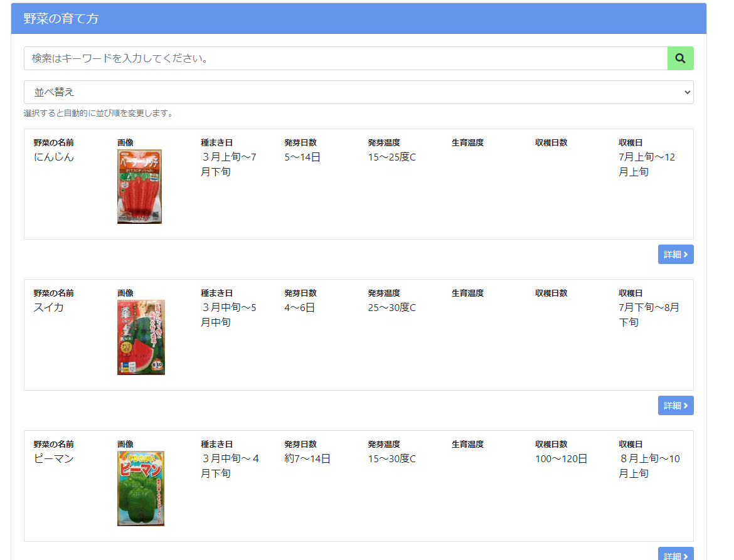The width and height of the screenshot is (734, 560).
Task: Click the 種まき日 label in the スイカ card
Action: click(x=216, y=293)
